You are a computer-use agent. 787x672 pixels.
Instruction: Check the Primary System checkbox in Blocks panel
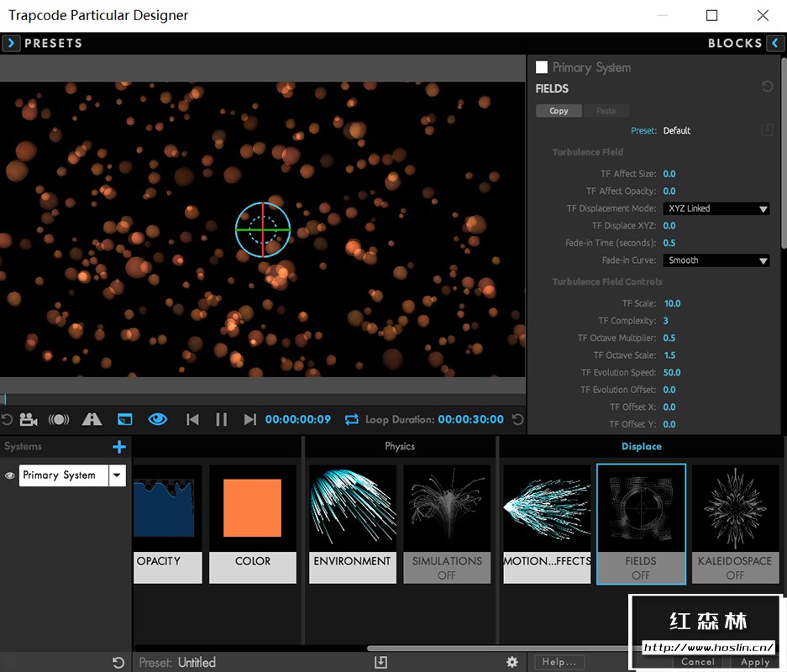[541, 67]
